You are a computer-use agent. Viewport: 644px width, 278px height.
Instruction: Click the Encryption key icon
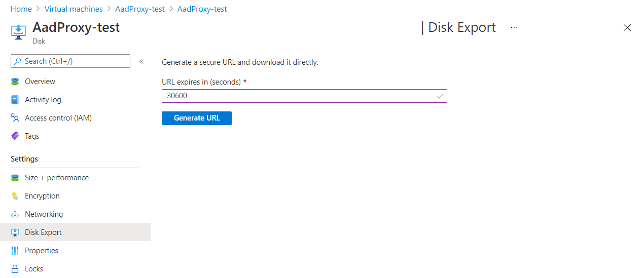point(15,196)
